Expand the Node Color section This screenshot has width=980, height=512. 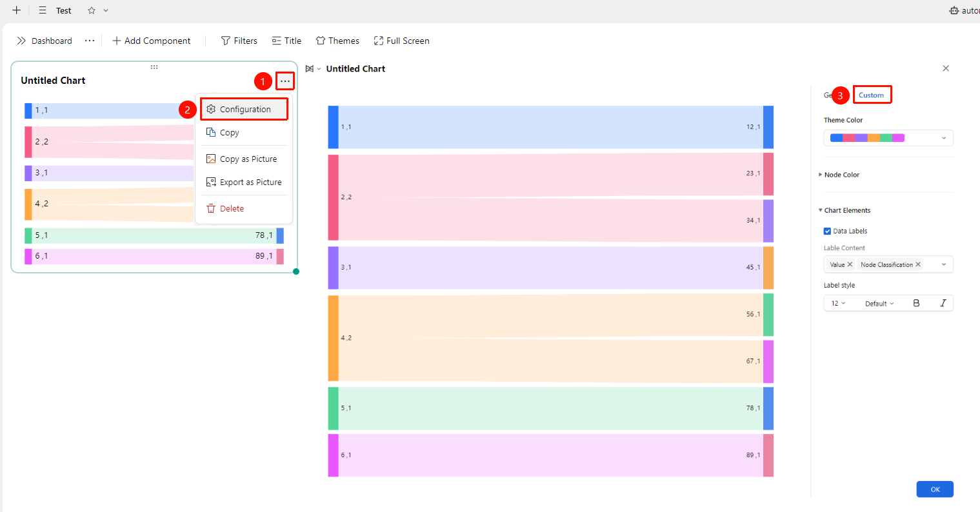pos(839,175)
